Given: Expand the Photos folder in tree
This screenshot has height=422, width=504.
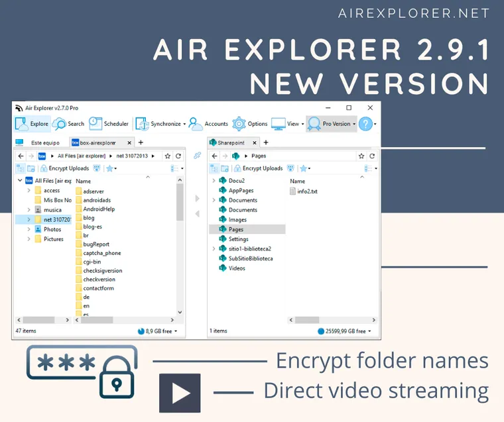Looking at the screenshot, I should coord(29,229).
